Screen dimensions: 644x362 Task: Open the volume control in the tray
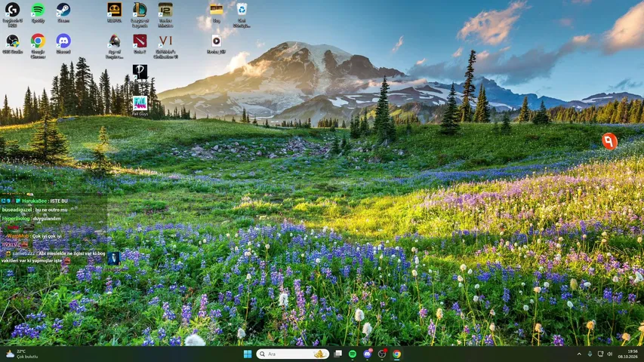tap(610, 354)
